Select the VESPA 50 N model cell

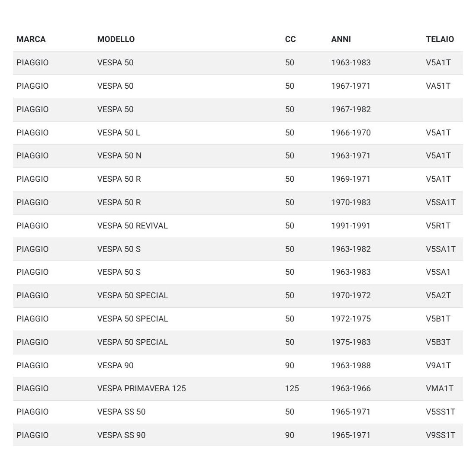click(x=119, y=156)
